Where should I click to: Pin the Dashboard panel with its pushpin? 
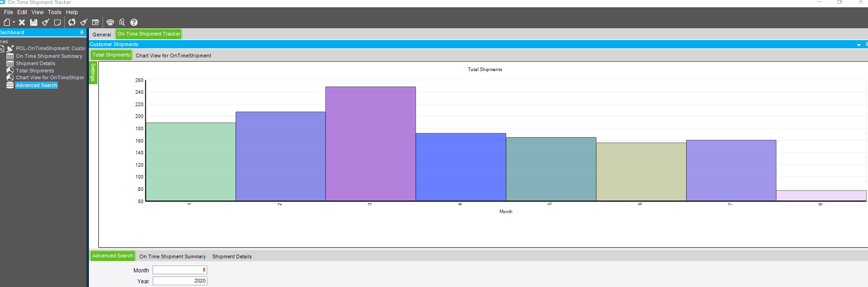[82, 32]
